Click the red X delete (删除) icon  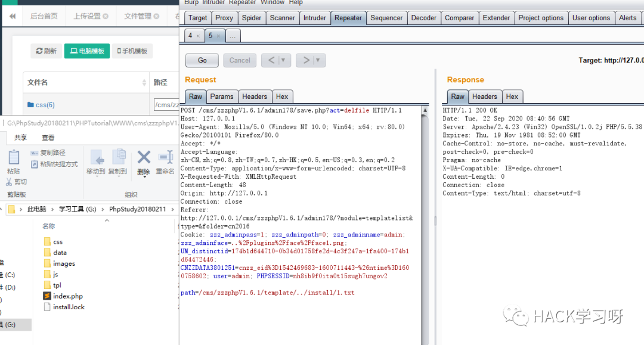pyautogui.click(x=144, y=157)
